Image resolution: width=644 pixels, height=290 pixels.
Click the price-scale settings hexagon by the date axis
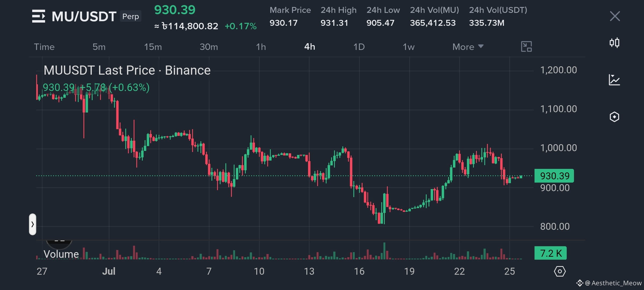(x=560, y=271)
